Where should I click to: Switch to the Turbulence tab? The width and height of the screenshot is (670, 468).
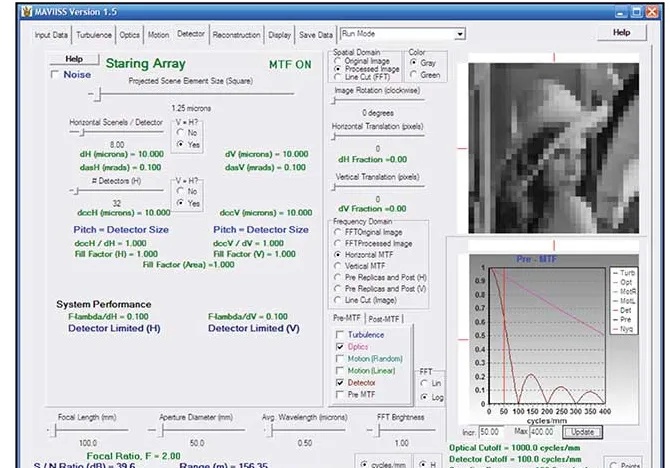click(x=95, y=34)
